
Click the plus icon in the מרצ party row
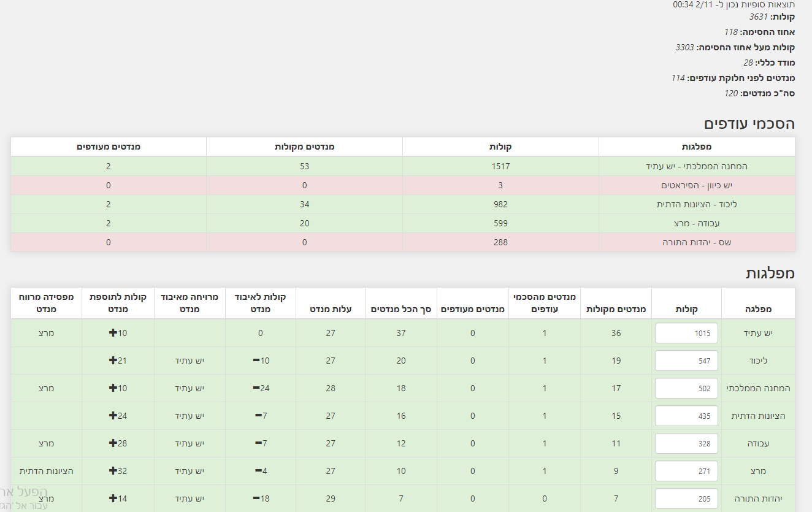[112, 471]
